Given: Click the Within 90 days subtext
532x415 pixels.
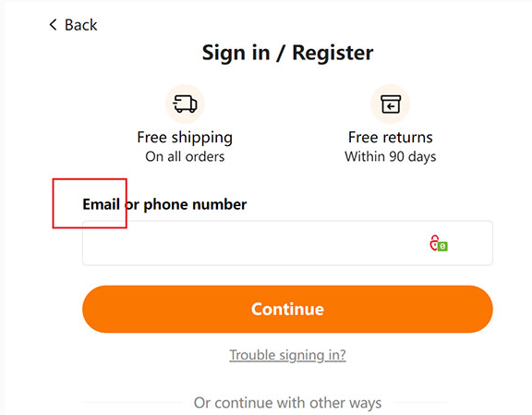Looking at the screenshot, I should 391,157.
